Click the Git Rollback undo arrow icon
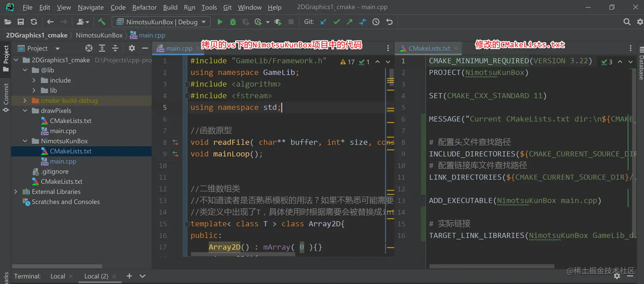 point(389,22)
